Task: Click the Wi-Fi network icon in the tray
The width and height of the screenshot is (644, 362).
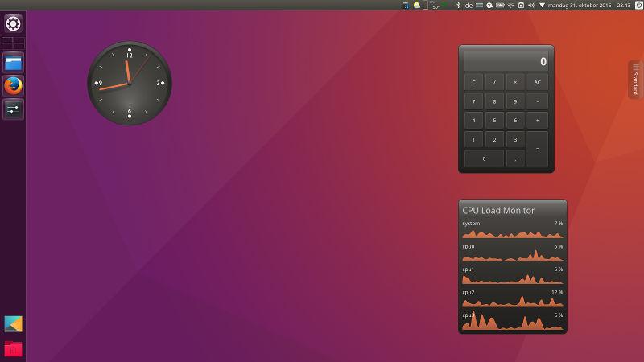Action: (x=510, y=5)
